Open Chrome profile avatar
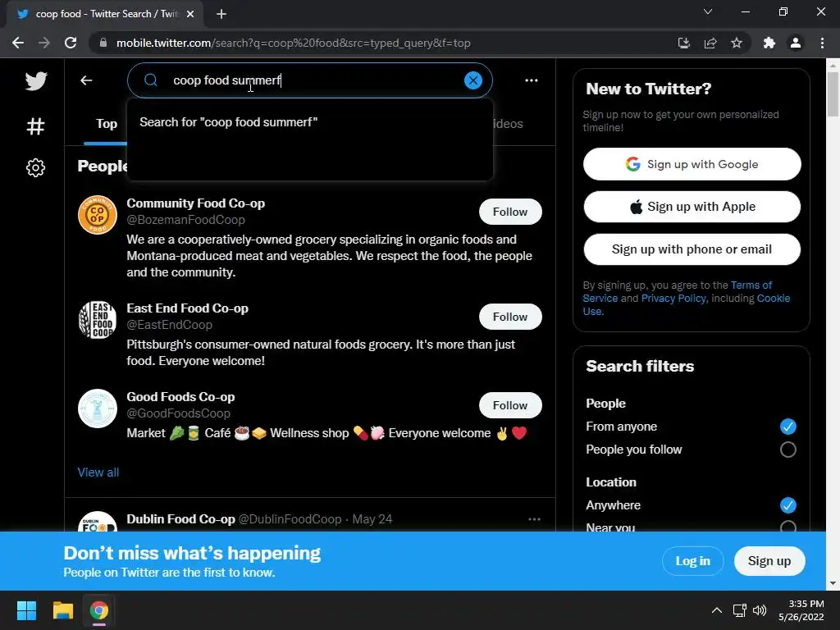Screen dimensions: 840x630 [x=796, y=43]
